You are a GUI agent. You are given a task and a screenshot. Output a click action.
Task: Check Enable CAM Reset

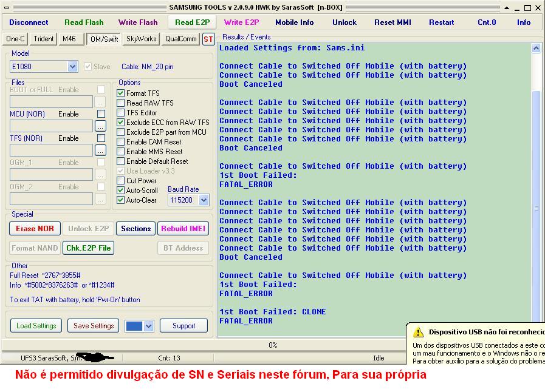coord(121,141)
